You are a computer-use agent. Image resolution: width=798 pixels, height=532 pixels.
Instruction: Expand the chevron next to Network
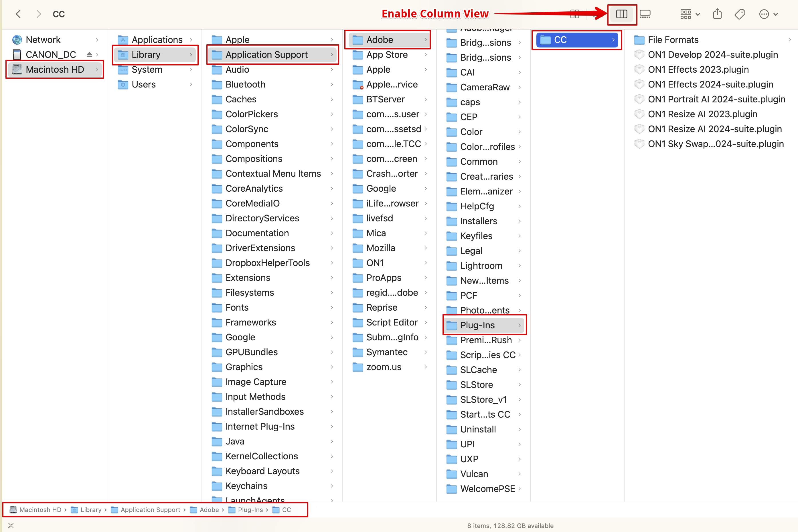coord(97,40)
